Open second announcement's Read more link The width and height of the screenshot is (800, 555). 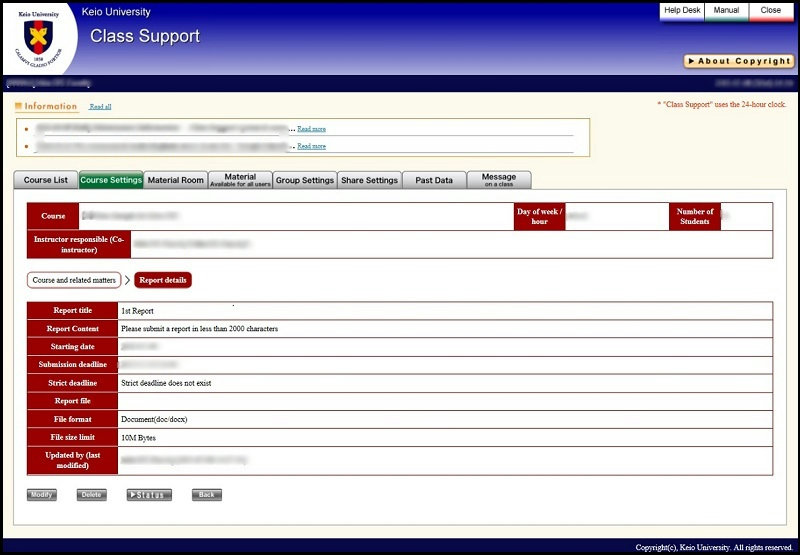311,146
